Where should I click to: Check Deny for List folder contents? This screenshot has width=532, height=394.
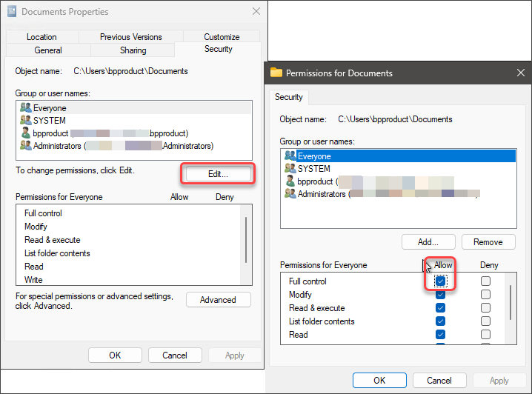click(485, 321)
